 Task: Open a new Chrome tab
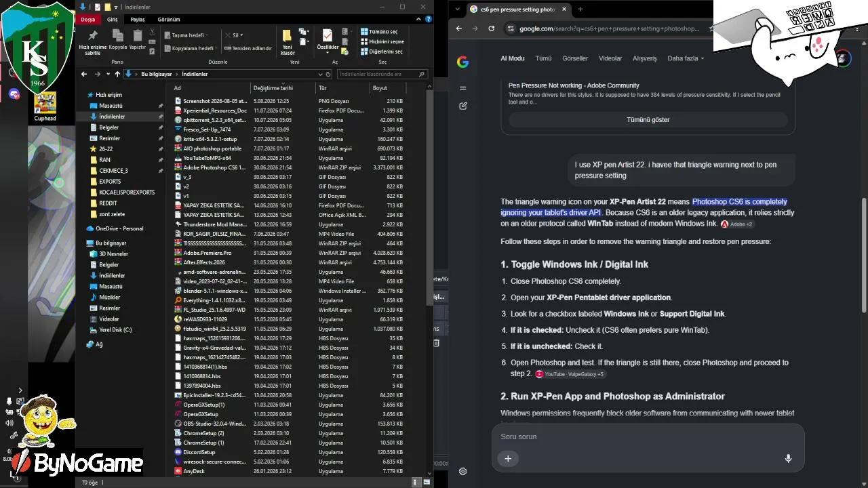coord(580,9)
